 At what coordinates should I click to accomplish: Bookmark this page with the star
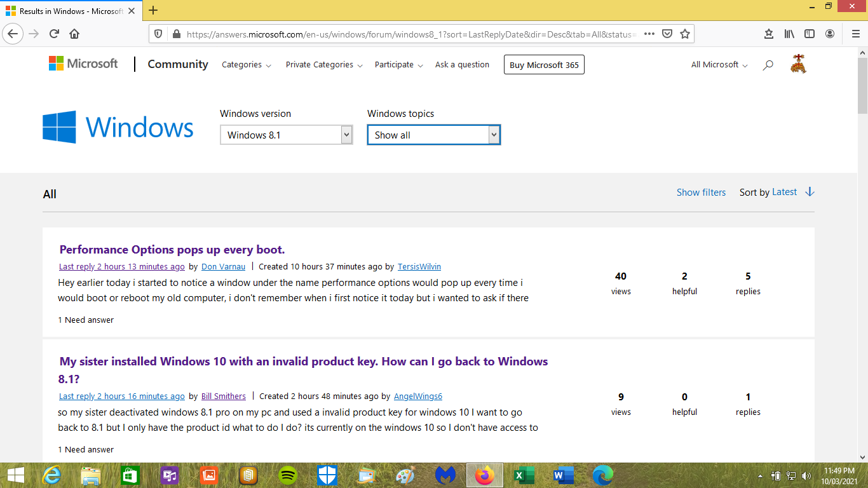point(685,34)
